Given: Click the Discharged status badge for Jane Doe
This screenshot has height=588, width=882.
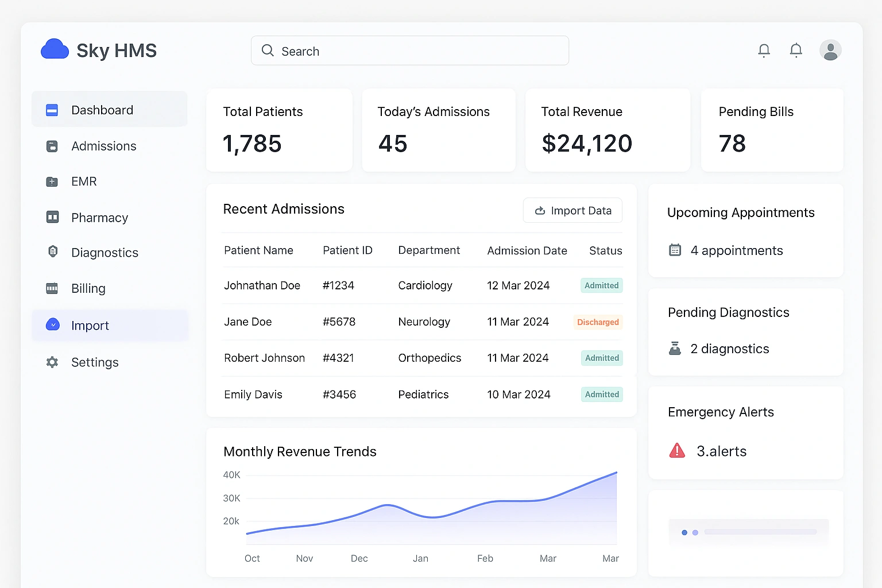Looking at the screenshot, I should [598, 322].
